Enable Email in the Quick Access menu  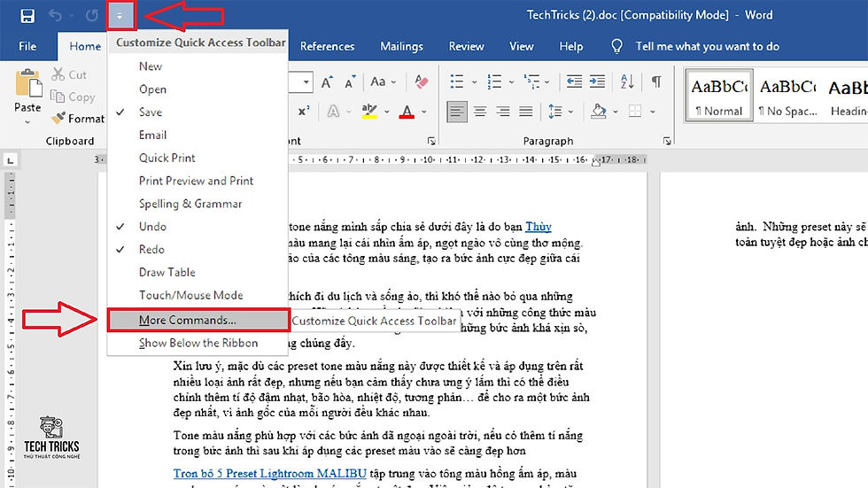pos(198,135)
